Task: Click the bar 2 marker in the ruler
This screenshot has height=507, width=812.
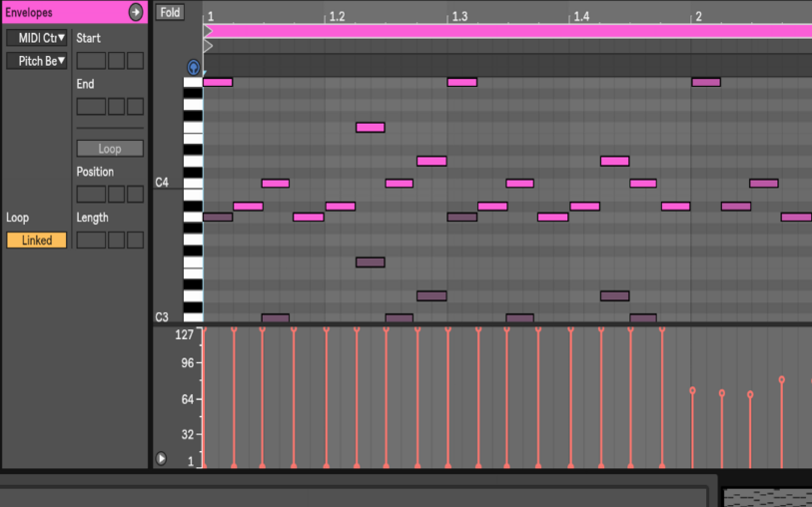Action: pos(698,17)
